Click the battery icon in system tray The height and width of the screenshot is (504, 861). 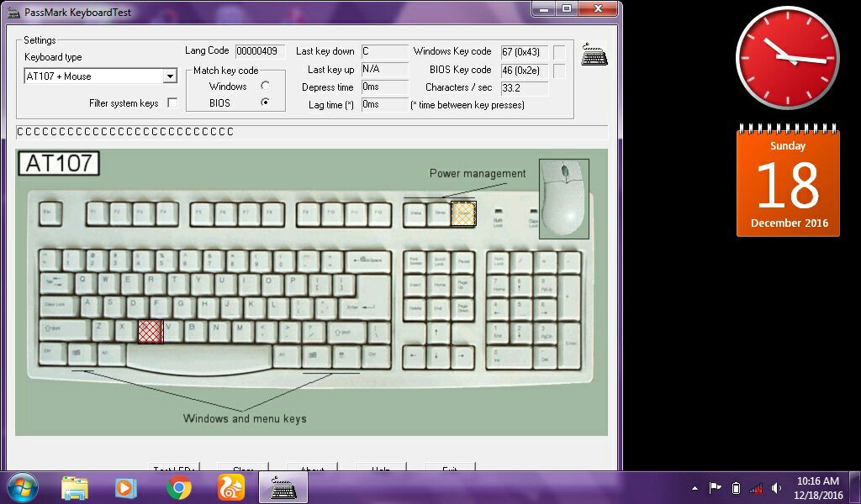click(x=737, y=487)
